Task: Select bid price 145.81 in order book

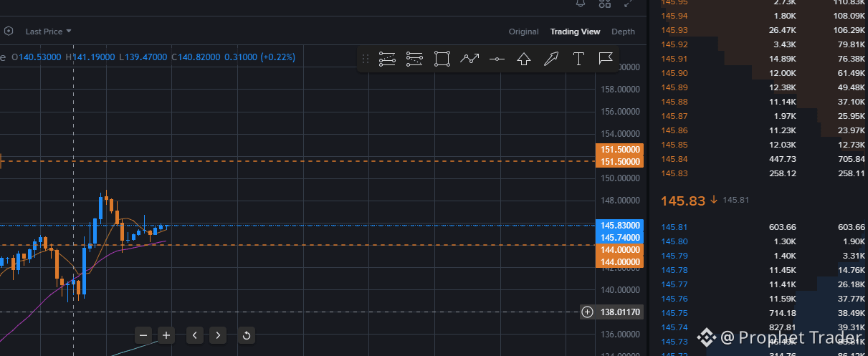Action: 674,227
